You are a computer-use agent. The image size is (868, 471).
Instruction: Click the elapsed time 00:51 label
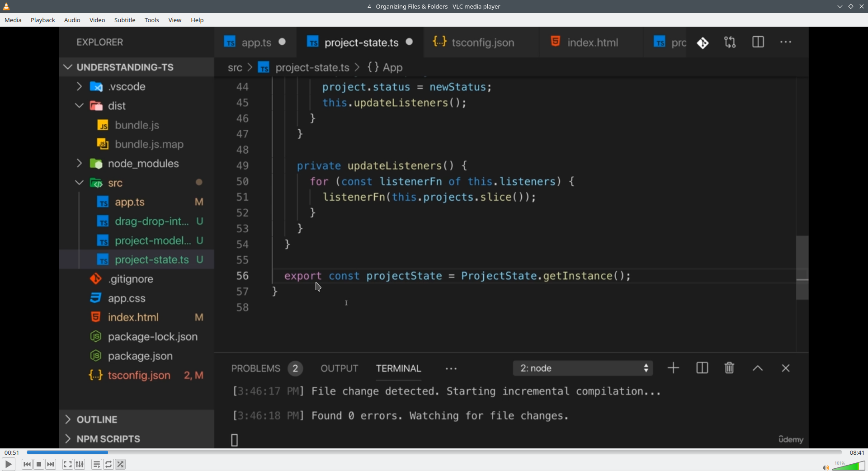pos(12,452)
